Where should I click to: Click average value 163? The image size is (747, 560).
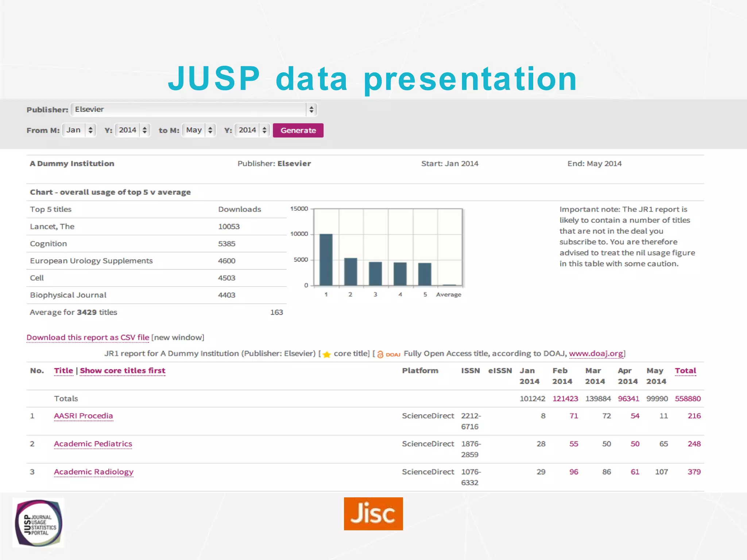tap(276, 312)
